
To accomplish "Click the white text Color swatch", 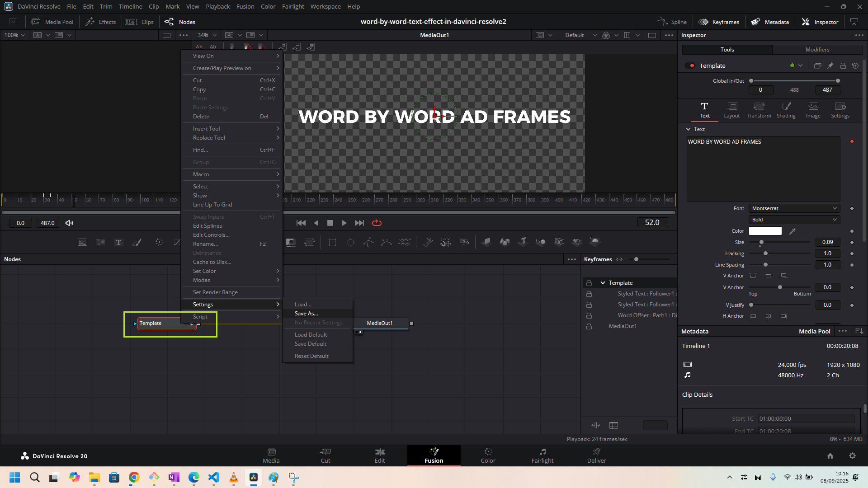I will [765, 231].
